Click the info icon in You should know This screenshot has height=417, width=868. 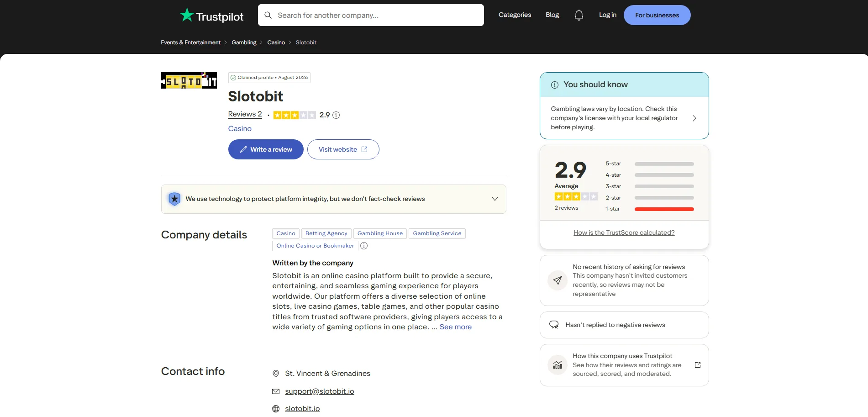[555, 85]
